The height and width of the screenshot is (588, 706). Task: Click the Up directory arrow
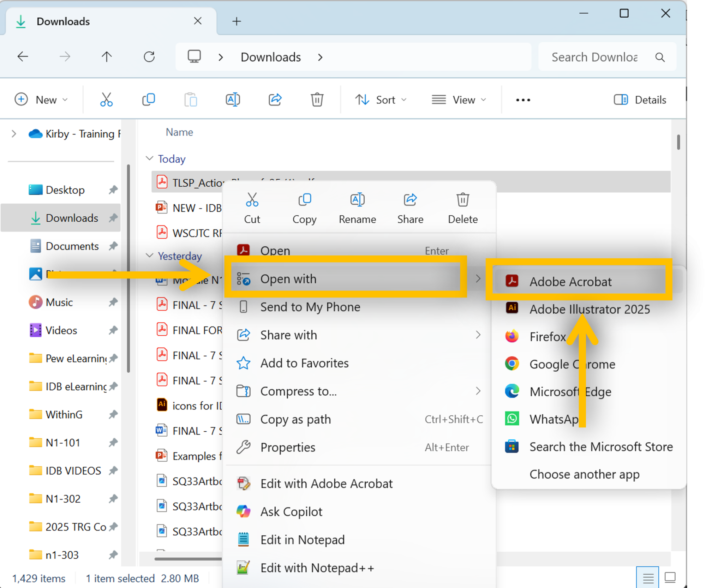[x=107, y=57]
